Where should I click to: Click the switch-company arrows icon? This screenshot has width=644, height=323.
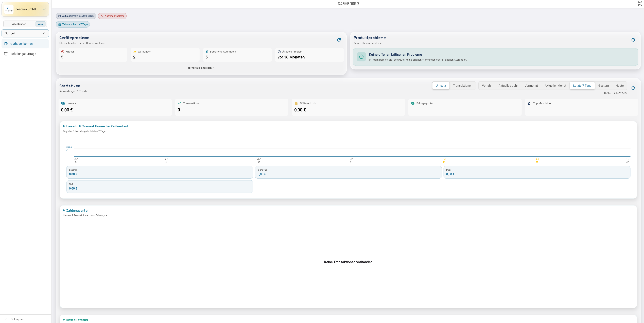[44, 9]
